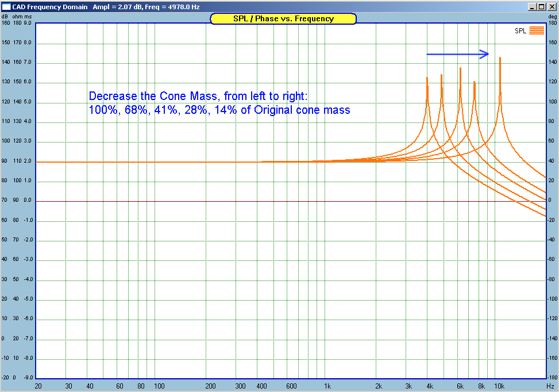Screen dimensions: 559x392
Task: Click the tallest resonance peak near 10k
Action: pos(500,59)
